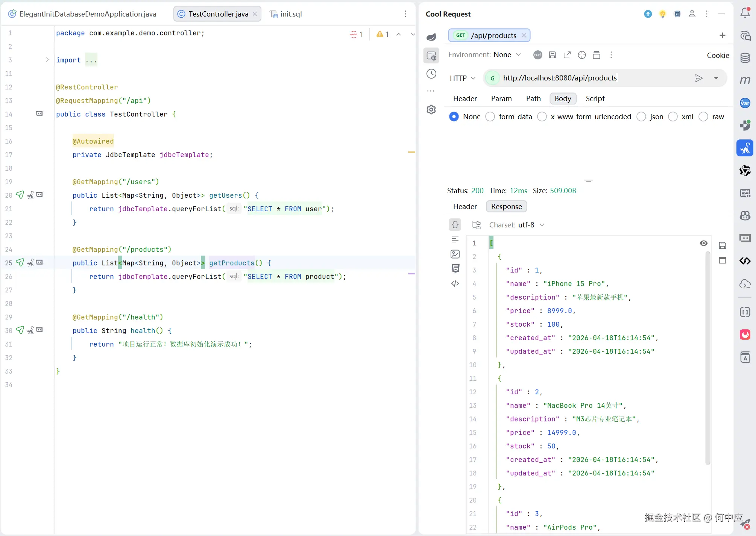756x536 pixels.
Task: Click the cURL import icon
Action: coord(537,55)
